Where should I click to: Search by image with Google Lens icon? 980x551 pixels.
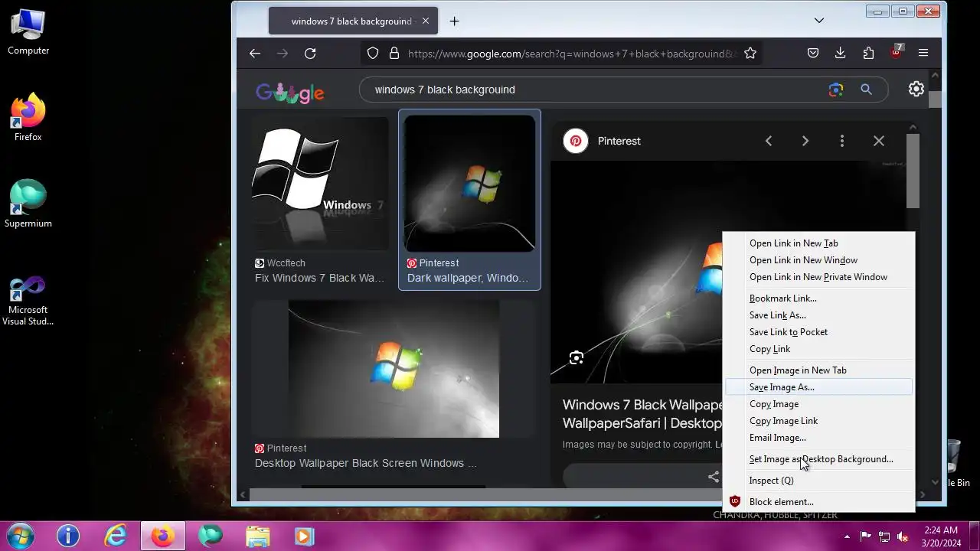(836, 90)
